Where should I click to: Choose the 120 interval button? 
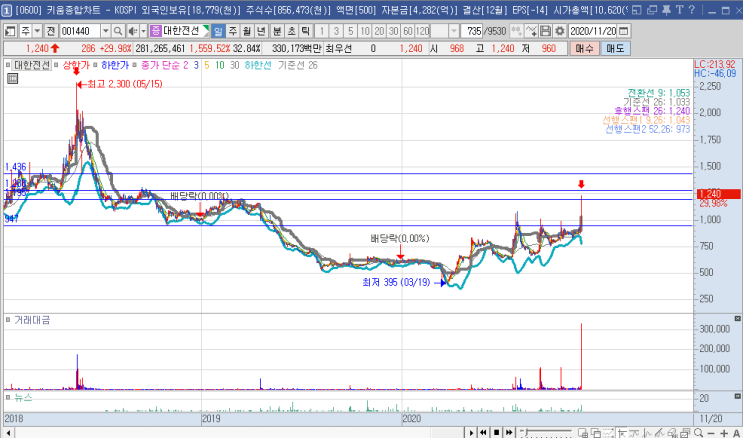[x=422, y=31]
